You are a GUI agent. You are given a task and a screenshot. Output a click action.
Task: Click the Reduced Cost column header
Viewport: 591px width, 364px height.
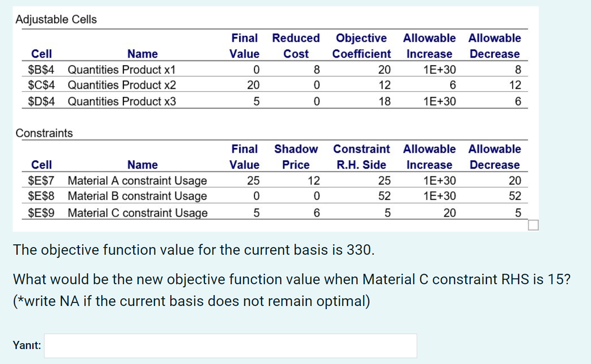[295, 45]
